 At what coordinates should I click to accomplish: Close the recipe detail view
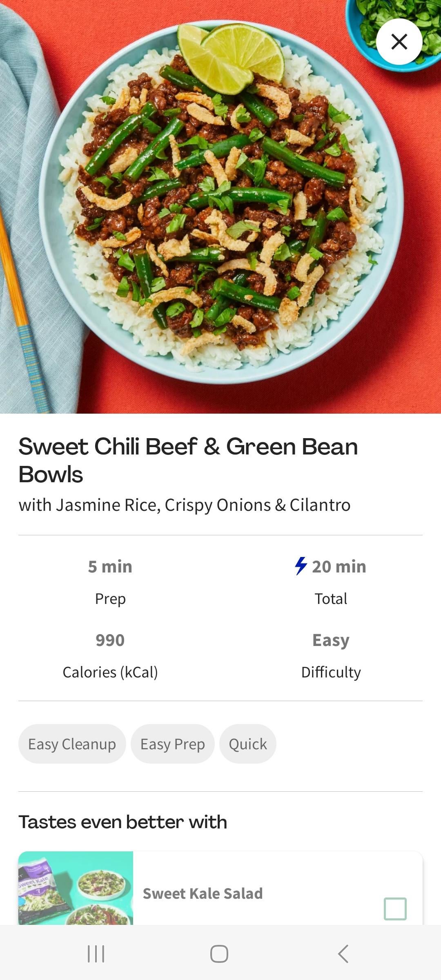coord(399,42)
